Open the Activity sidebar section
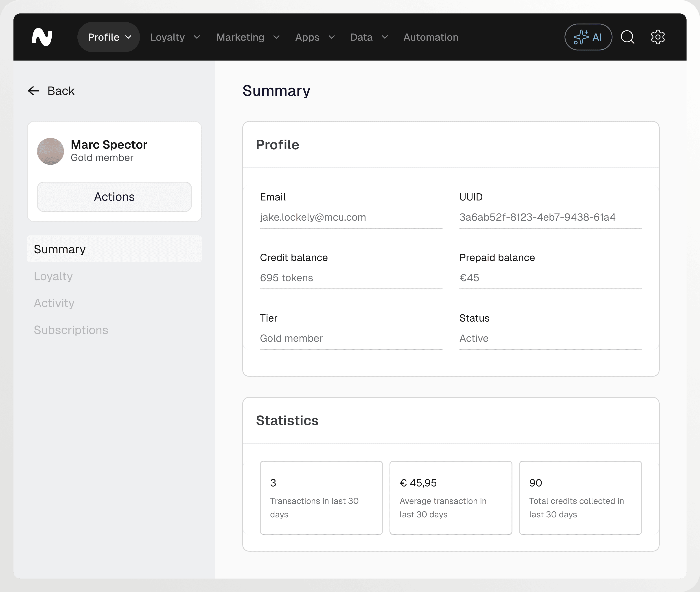 (54, 303)
